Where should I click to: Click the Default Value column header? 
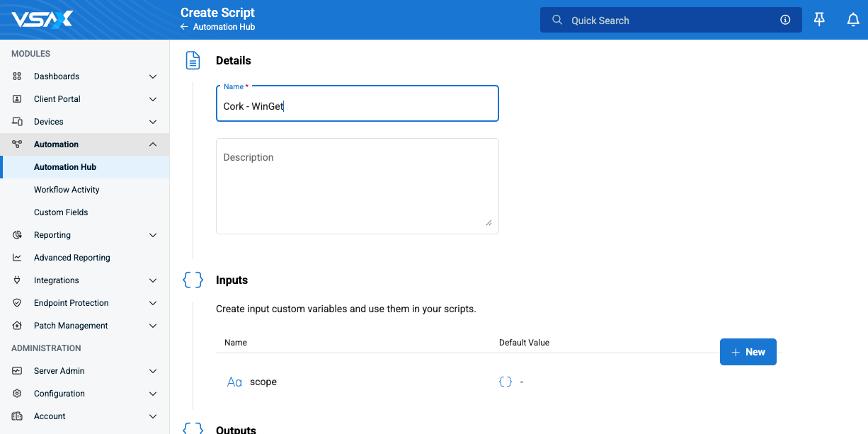click(525, 343)
